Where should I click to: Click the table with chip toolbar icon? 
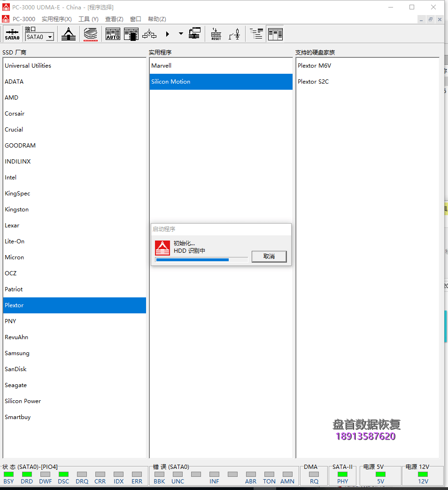131,34
